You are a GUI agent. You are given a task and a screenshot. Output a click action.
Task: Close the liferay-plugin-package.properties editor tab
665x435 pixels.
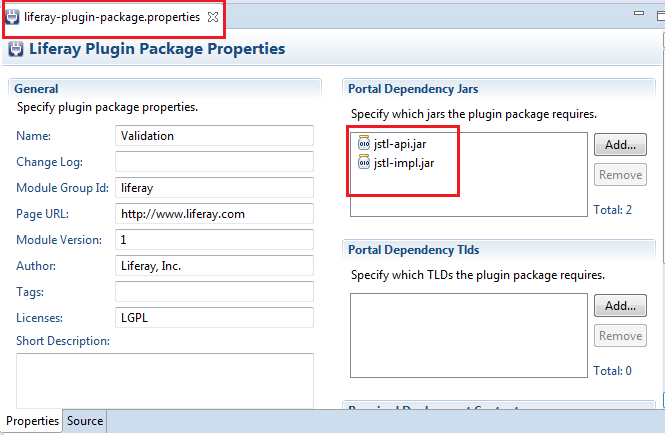tap(213, 17)
